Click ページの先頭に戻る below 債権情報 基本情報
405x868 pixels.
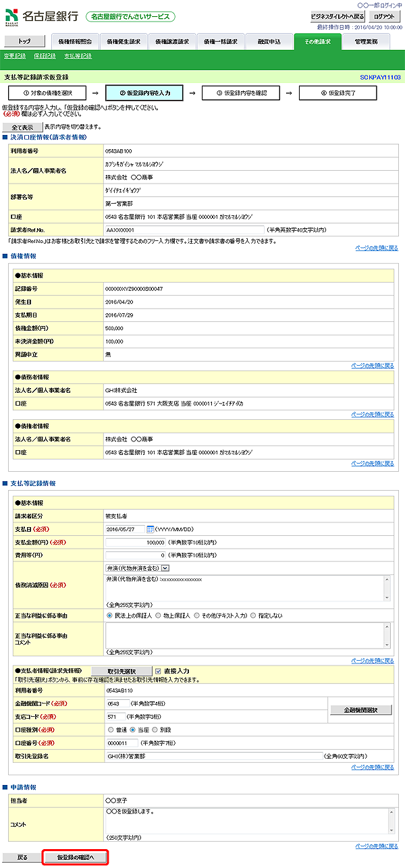(x=373, y=365)
